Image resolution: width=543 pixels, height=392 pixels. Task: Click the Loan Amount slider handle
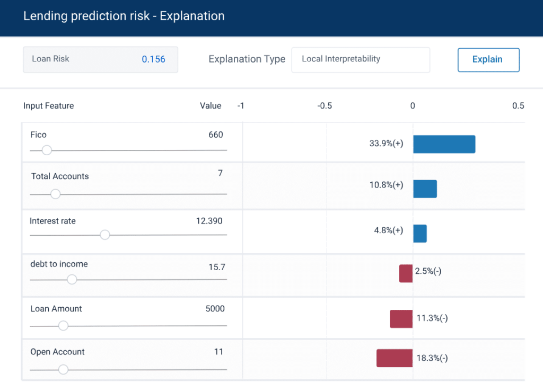63,326
